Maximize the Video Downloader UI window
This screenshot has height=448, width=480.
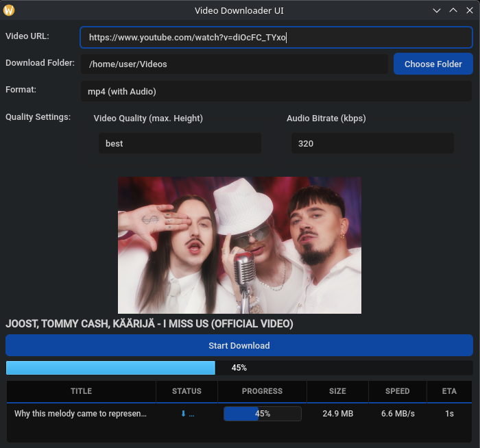[453, 10]
